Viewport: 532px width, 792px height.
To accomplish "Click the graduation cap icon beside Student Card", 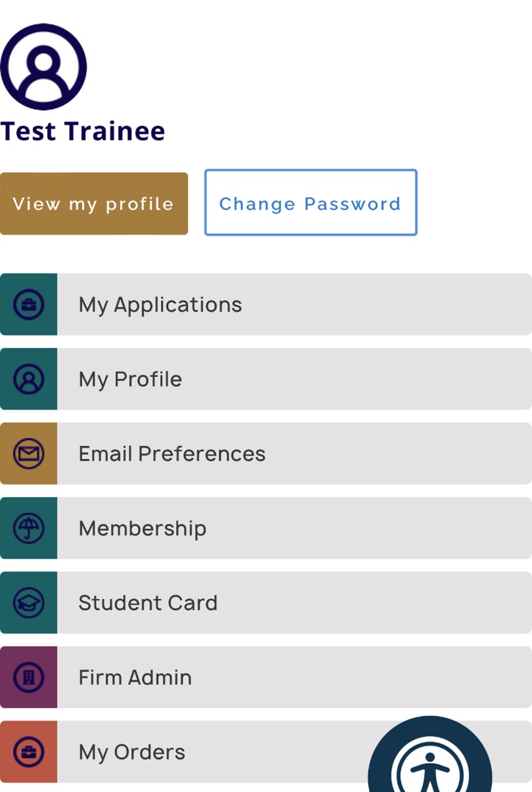I will 29,603.
